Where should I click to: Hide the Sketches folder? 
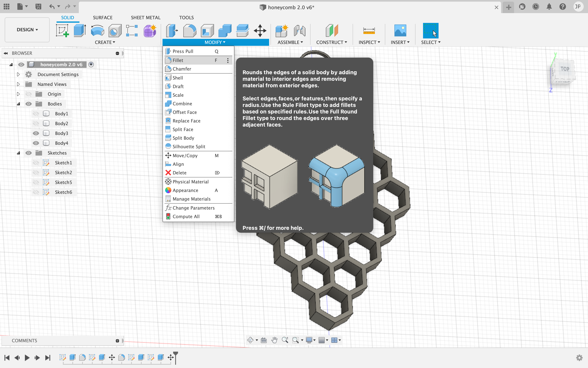28,153
